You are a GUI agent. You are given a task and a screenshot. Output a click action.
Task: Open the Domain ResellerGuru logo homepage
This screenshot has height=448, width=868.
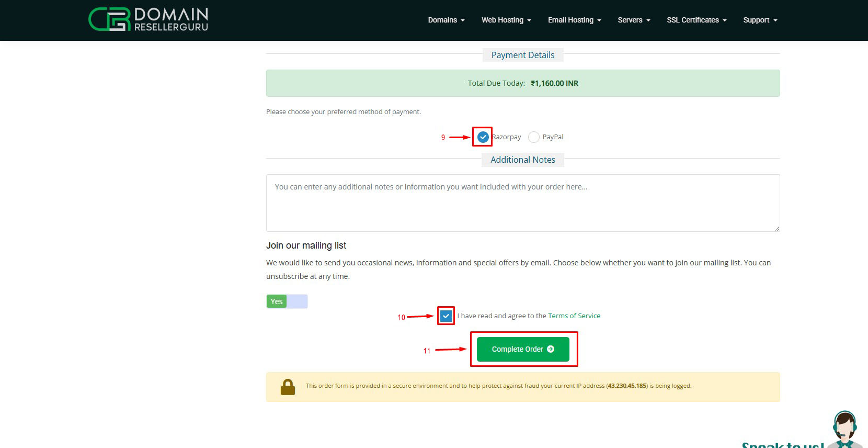[149, 19]
